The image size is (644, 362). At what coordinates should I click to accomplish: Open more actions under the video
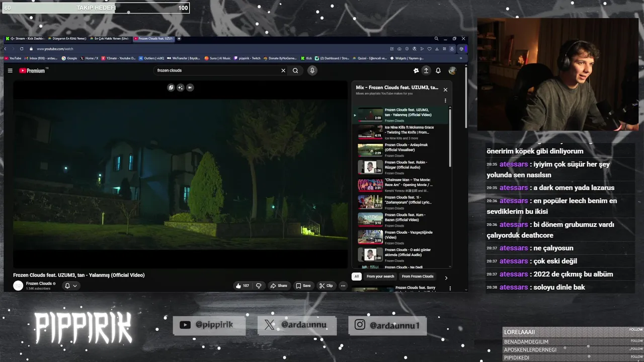(343, 286)
